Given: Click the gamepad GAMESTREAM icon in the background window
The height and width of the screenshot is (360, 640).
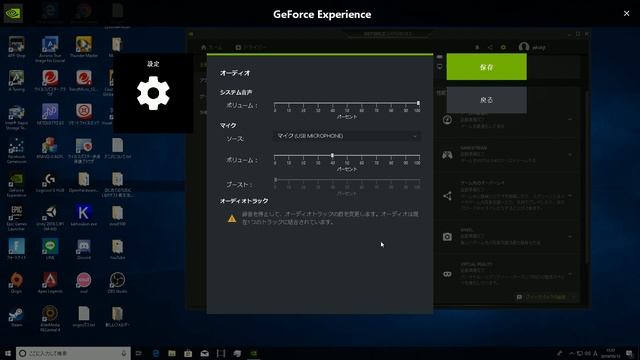Looking at the screenshot, I should tap(447, 155).
